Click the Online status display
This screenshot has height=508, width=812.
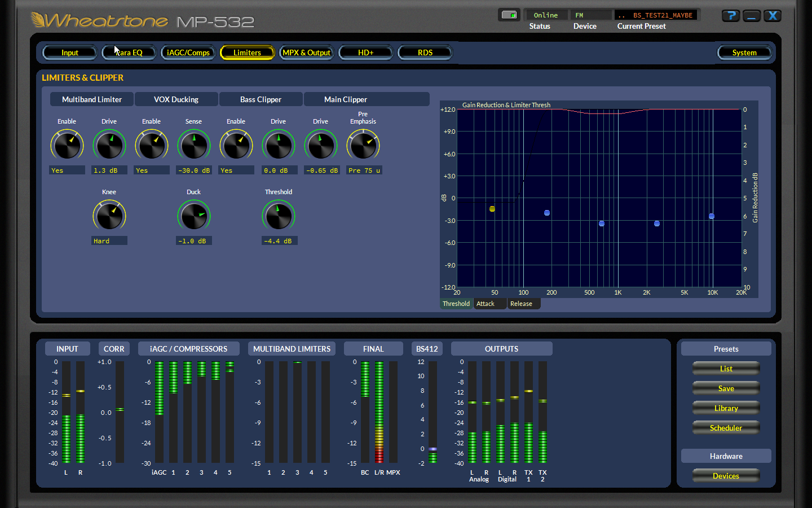click(x=546, y=15)
